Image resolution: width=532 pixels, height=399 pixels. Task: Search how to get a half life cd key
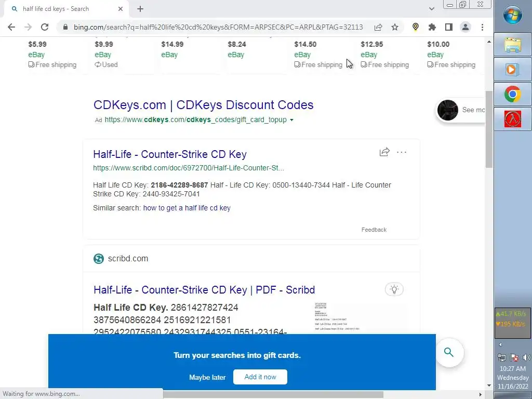187,208
